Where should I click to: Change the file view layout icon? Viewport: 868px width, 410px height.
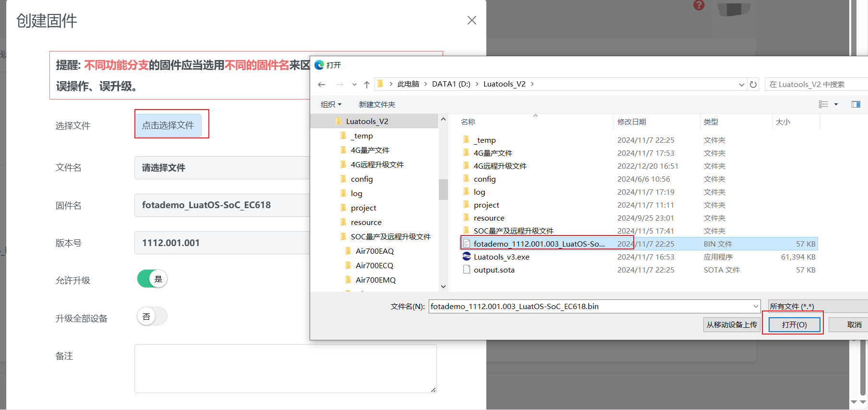(823, 104)
